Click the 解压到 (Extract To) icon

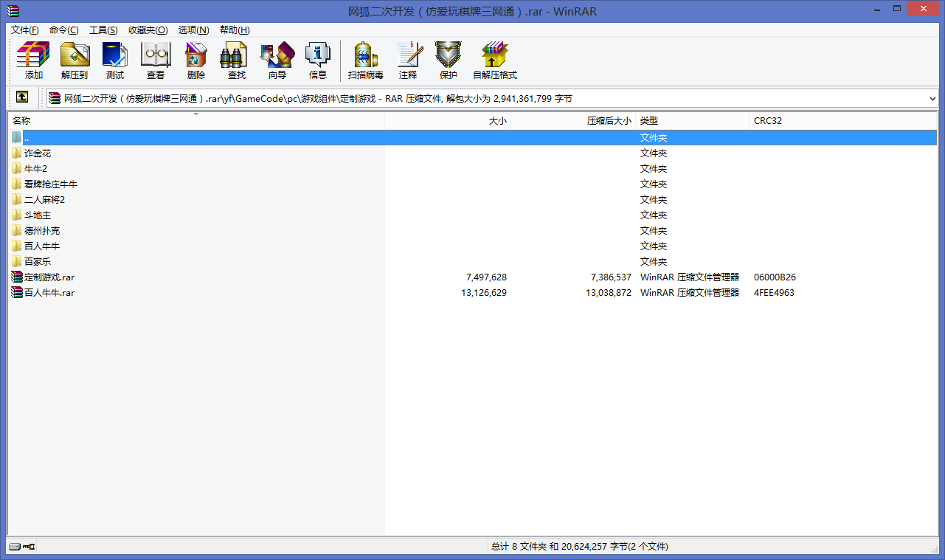(x=75, y=60)
